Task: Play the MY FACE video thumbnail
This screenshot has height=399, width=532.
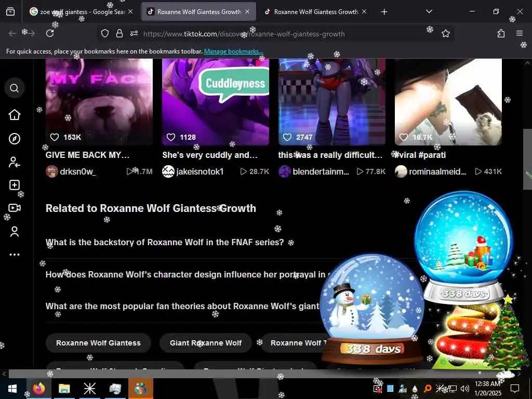Action: [x=99, y=102]
